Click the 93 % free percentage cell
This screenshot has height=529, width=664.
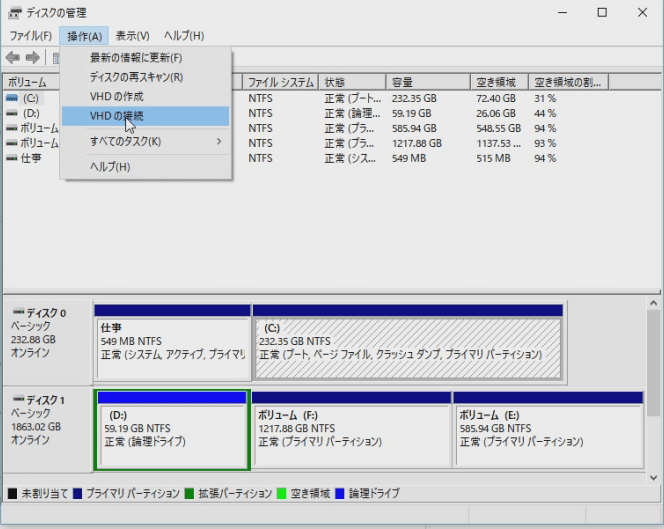(x=545, y=143)
